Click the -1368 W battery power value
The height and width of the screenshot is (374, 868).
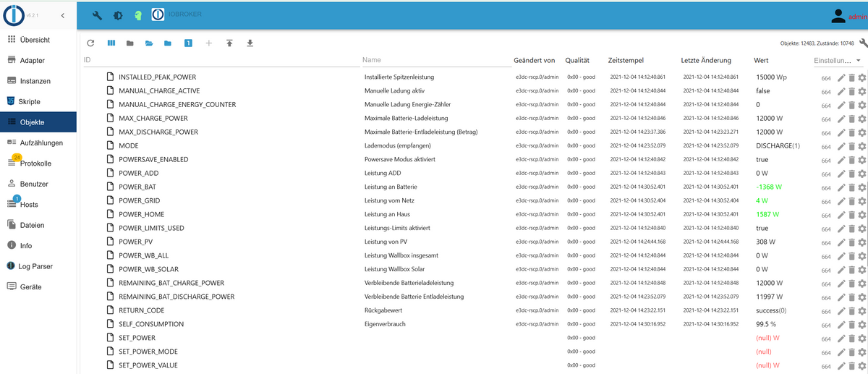(769, 187)
